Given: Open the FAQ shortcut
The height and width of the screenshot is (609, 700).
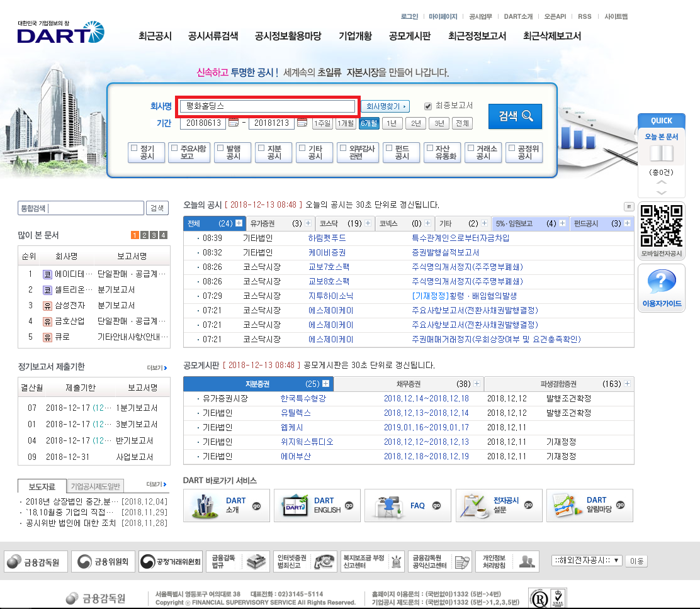Looking at the screenshot, I should (x=407, y=505).
